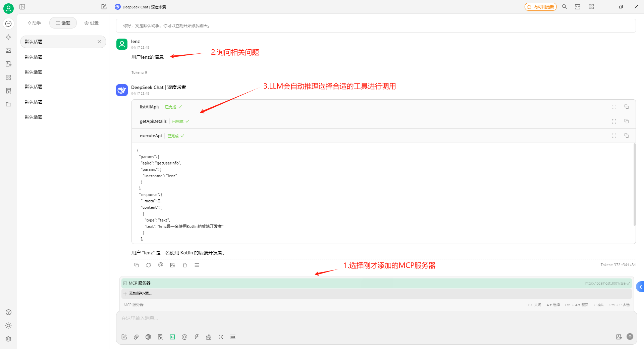The image size is (644, 349).
Task: Translate input text icon near send
Action: click(x=619, y=337)
